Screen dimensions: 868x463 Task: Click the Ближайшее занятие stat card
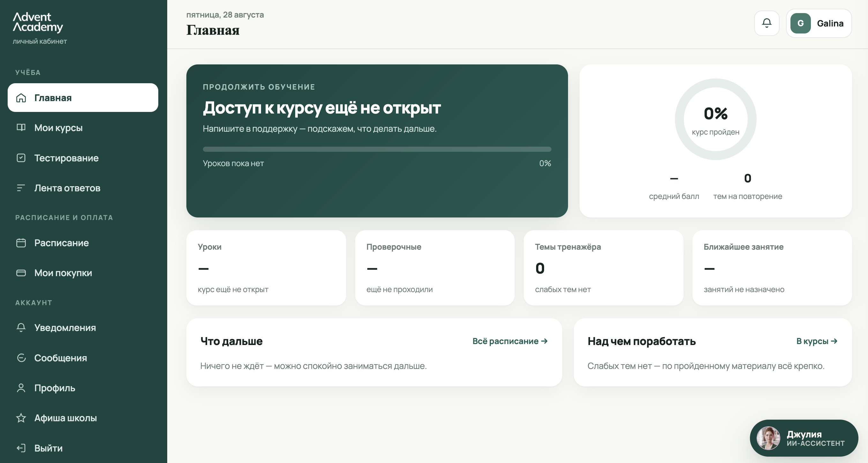point(772,268)
